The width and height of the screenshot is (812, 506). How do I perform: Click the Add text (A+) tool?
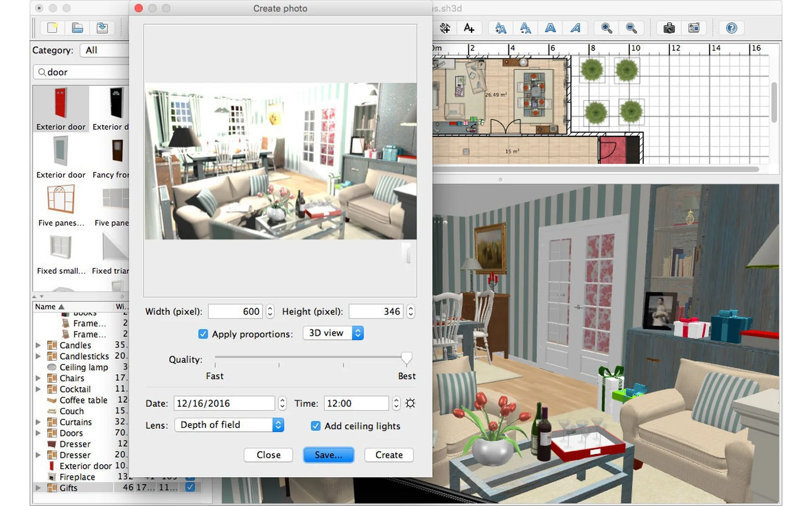pos(469,28)
